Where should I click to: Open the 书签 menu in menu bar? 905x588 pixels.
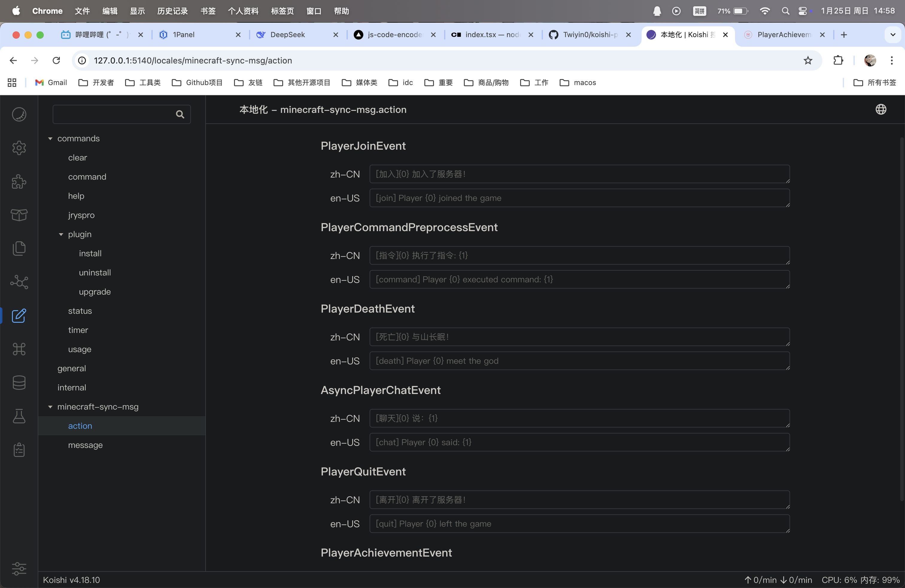click(x=208, y=11)
